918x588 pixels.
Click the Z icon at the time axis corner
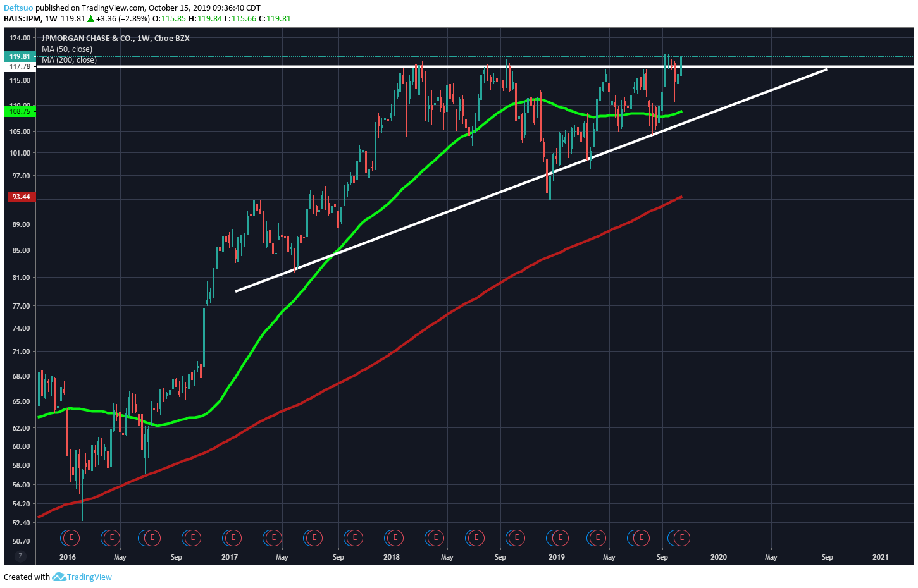20,556
